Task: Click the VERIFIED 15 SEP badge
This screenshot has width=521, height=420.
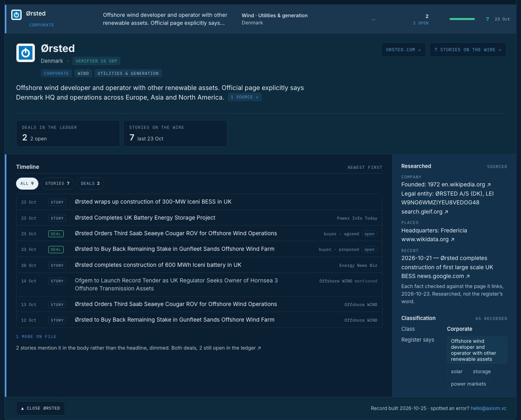Action: 96,61
